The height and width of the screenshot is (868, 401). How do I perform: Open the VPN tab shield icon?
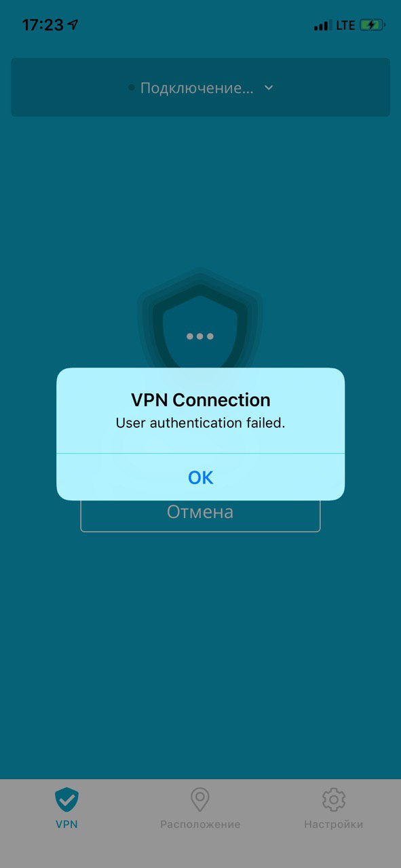point(66,800)
